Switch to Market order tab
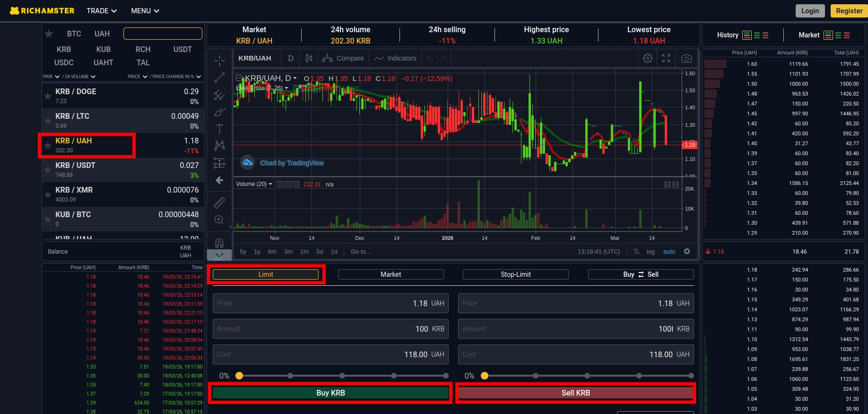The height and width of the screenshot is (414, 868). (x=391, y=274)
